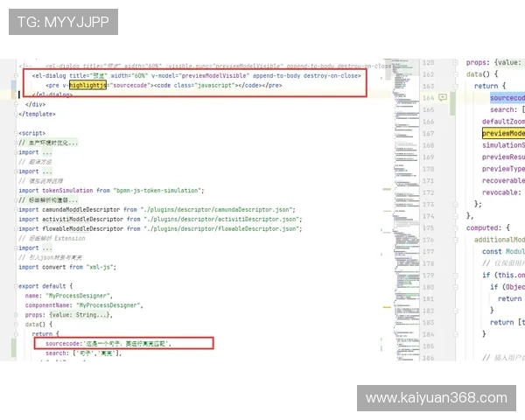525x420 pixels.
Task: Click the www.kaiyuan368.com link label
Action: pos(436,398)
